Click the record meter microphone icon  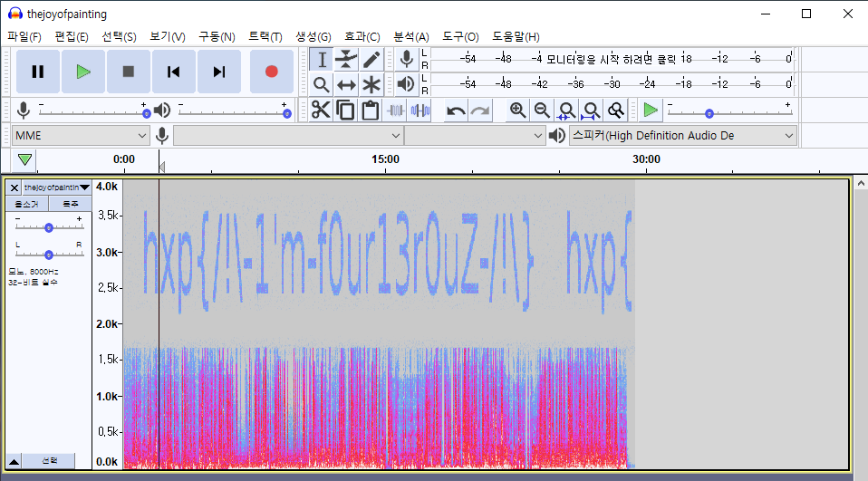pos(406,59)
